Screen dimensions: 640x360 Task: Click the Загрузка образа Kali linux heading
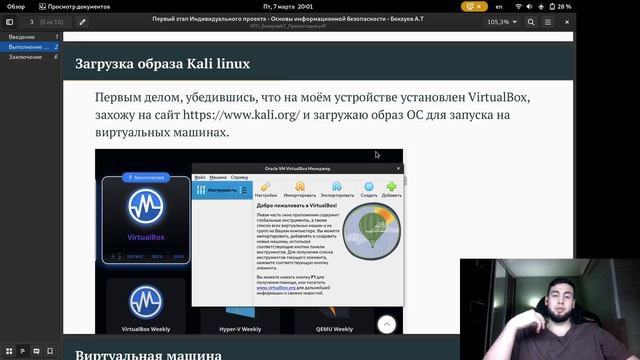[162, 64]
